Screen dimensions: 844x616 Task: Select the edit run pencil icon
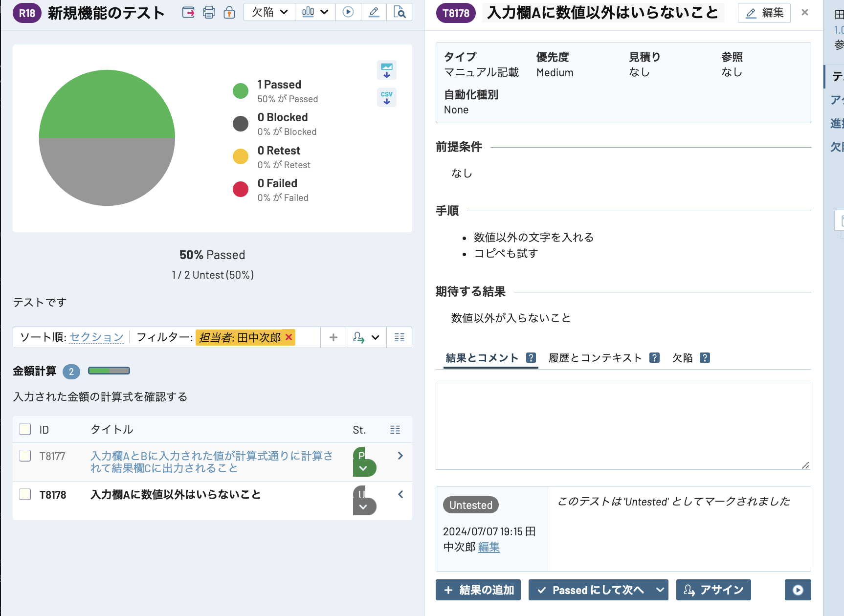click(374, 12)
